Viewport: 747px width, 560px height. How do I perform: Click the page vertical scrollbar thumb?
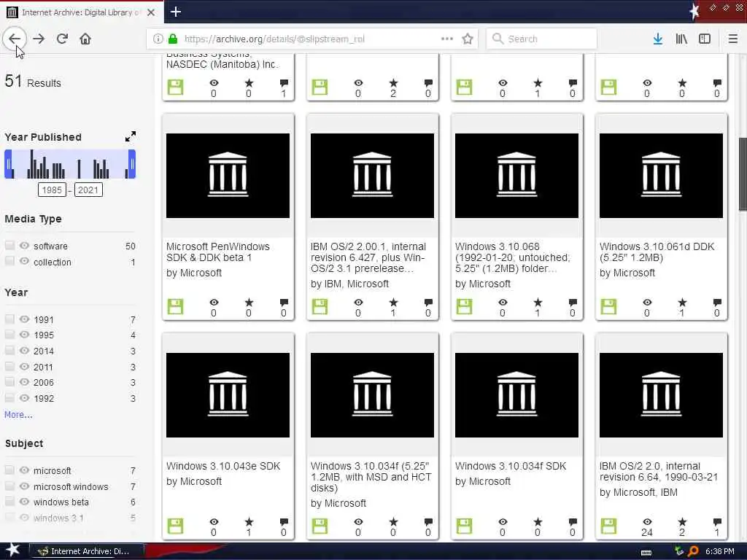pyautogui.click(x=743, y=174)
